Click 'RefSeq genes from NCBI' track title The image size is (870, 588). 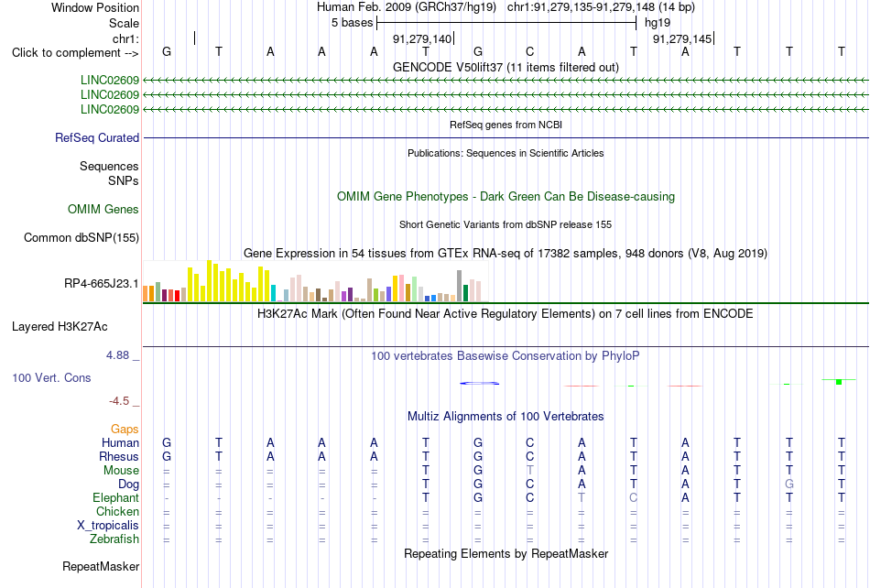[506, 125]
